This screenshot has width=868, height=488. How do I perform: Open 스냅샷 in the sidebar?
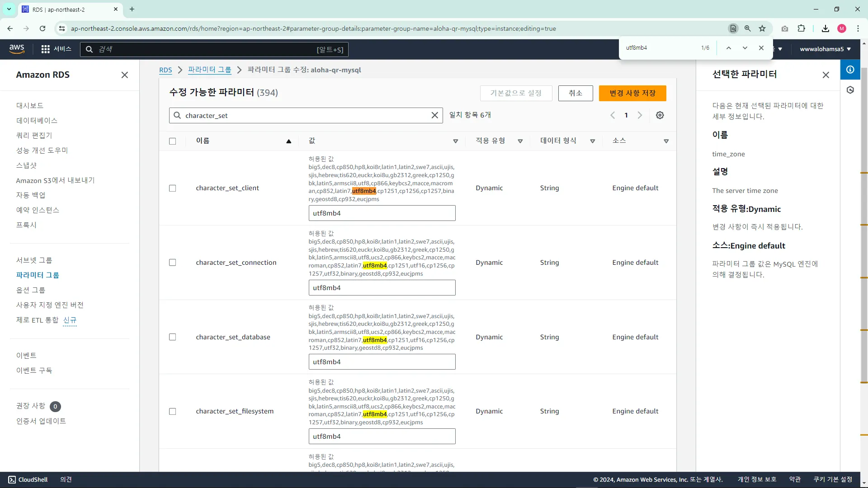click(x=26, y=165)
